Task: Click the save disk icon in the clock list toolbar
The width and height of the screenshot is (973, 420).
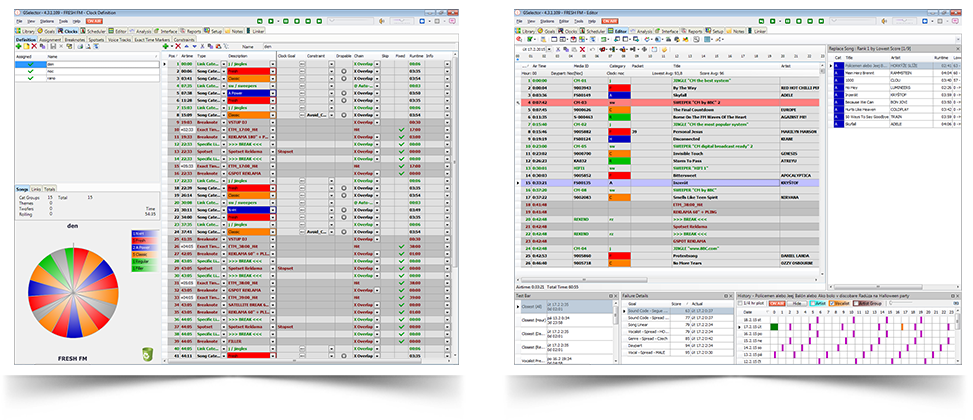Action: coord(53,47)
